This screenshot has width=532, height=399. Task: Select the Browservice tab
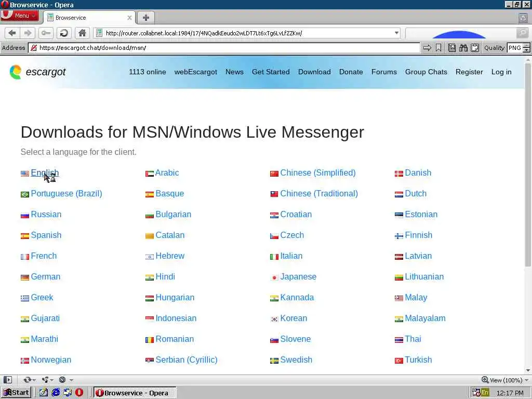90,18
